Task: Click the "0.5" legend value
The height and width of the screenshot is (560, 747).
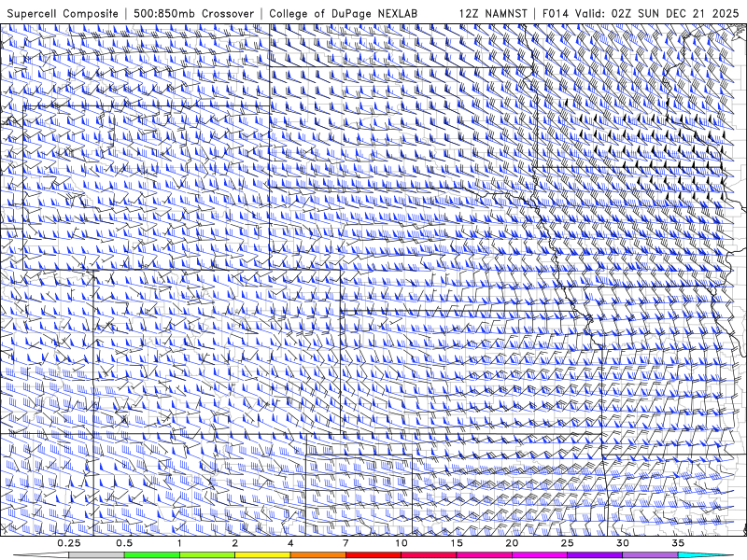Action: point(124,543)
